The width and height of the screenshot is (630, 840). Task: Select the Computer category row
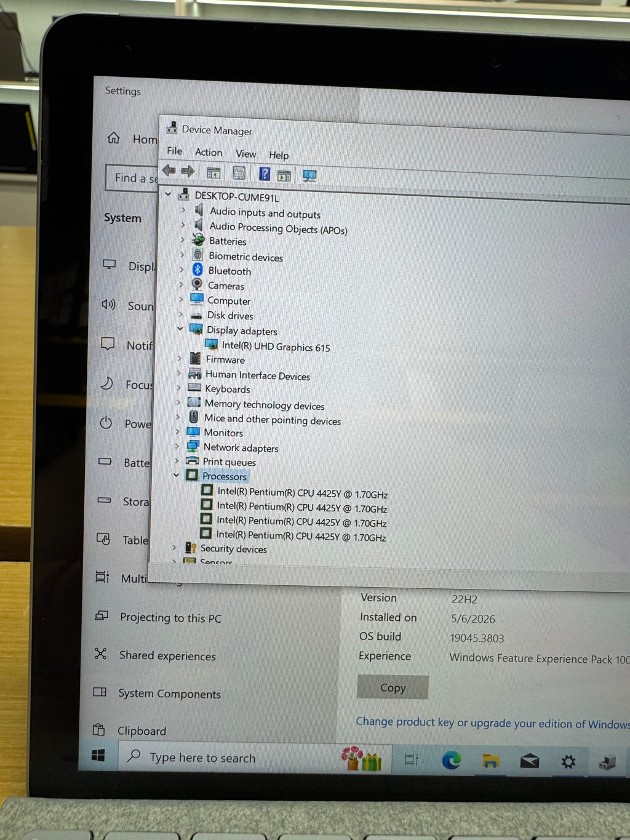point(229,300)
